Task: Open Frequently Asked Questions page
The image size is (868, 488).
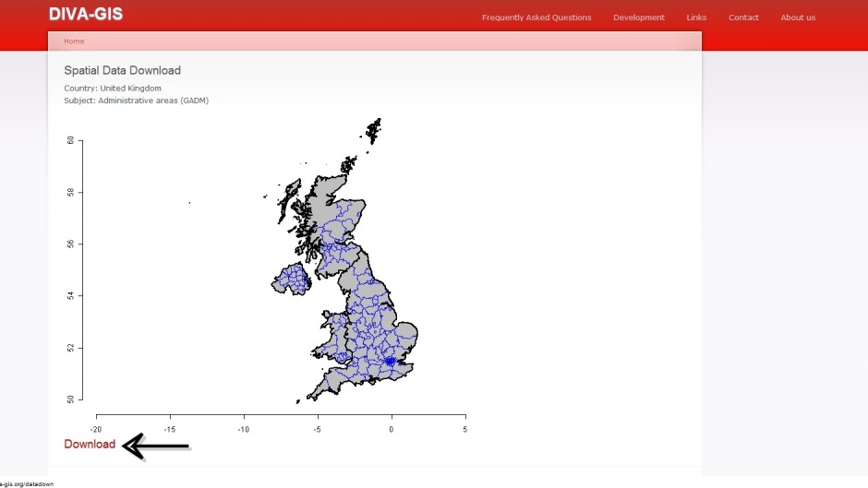Action: 536,18
